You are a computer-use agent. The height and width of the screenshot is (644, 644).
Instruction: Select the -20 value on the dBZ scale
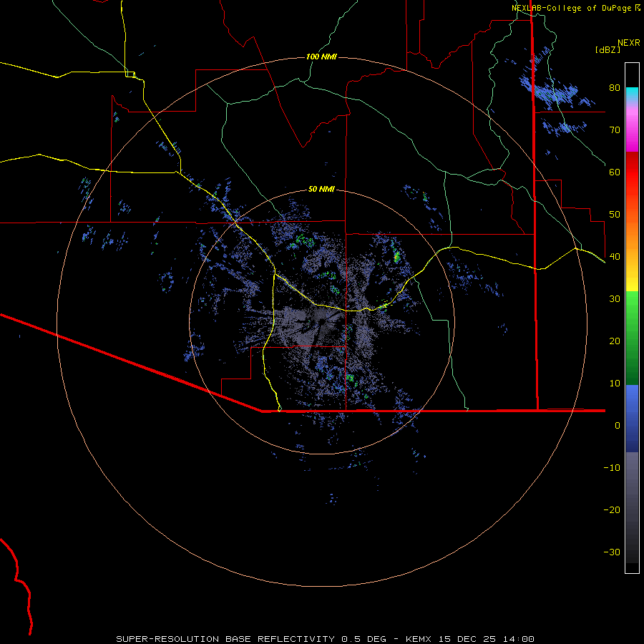[612, 509]
